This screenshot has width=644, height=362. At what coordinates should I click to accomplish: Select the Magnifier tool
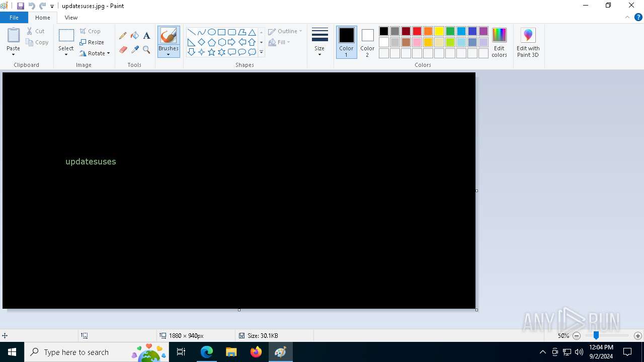point(146,49)
